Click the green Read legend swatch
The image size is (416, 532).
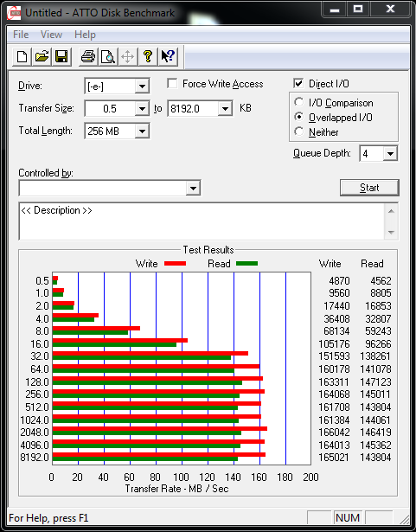(x=246, y=263)
